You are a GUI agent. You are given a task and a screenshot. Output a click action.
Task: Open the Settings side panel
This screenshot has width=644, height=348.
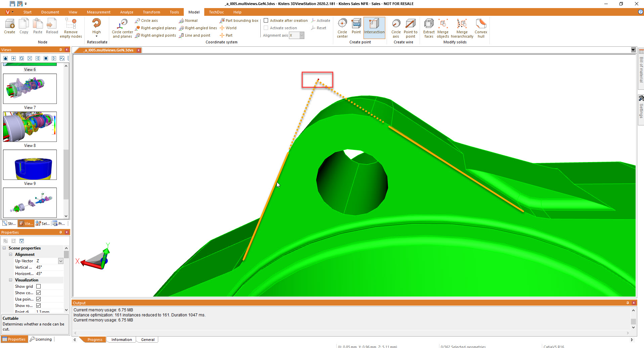pos(641,110)
